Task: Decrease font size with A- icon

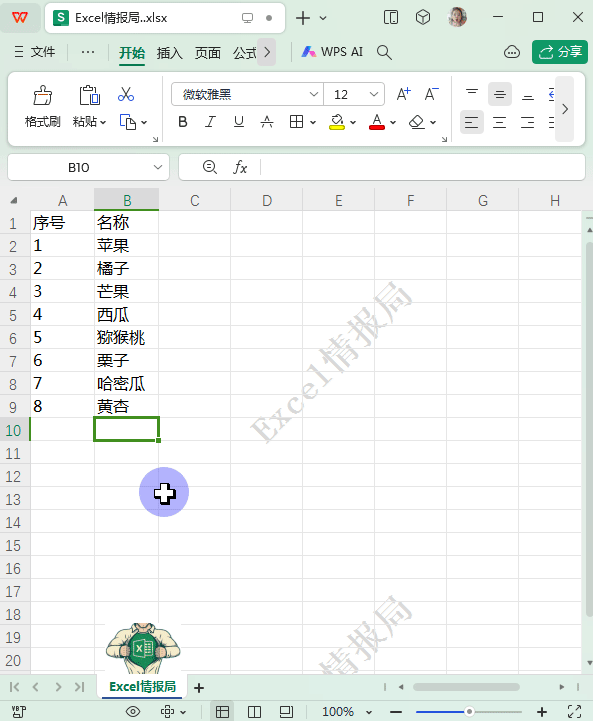Action: point(431,94)
